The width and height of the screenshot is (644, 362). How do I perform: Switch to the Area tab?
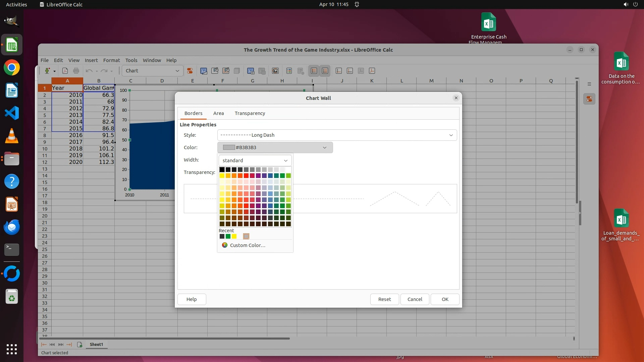point(218,113)
